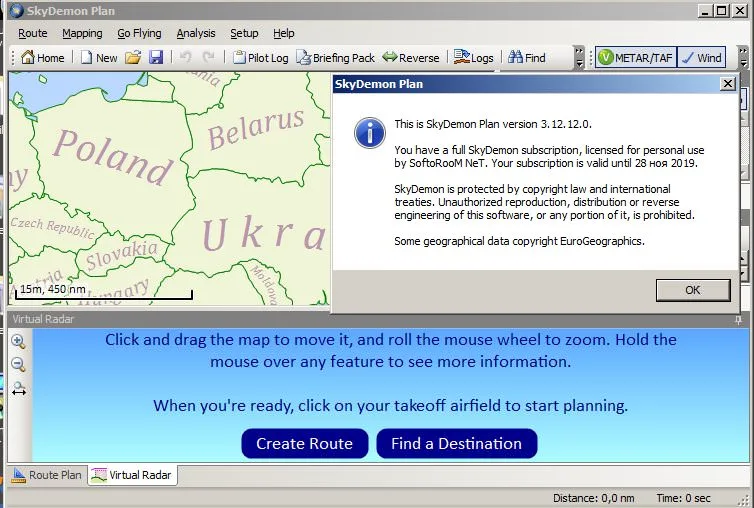Open the Mapping menu
754x508 pixels.
tap(82, 33)
